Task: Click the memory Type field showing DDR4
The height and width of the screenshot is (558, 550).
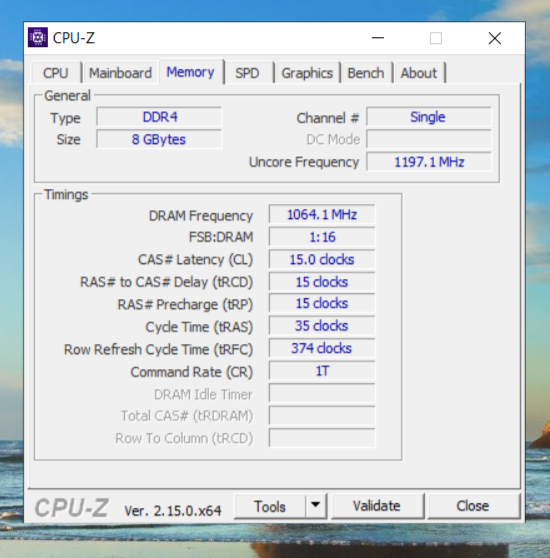Action: 159,117
